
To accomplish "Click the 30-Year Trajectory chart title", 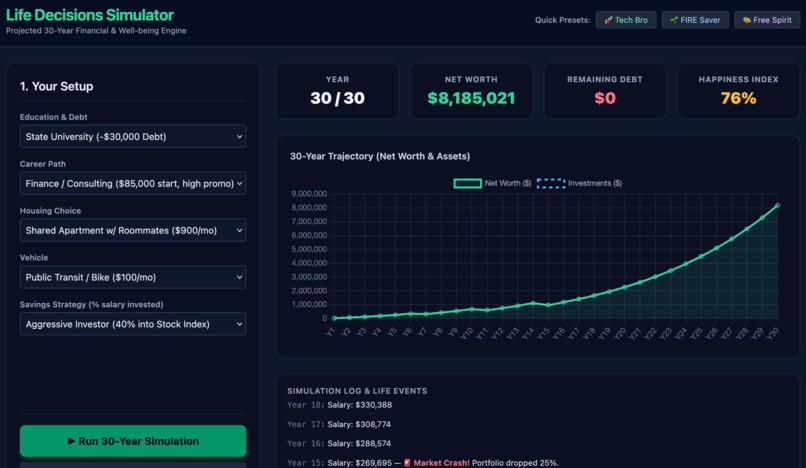I will tap(380, 156).
